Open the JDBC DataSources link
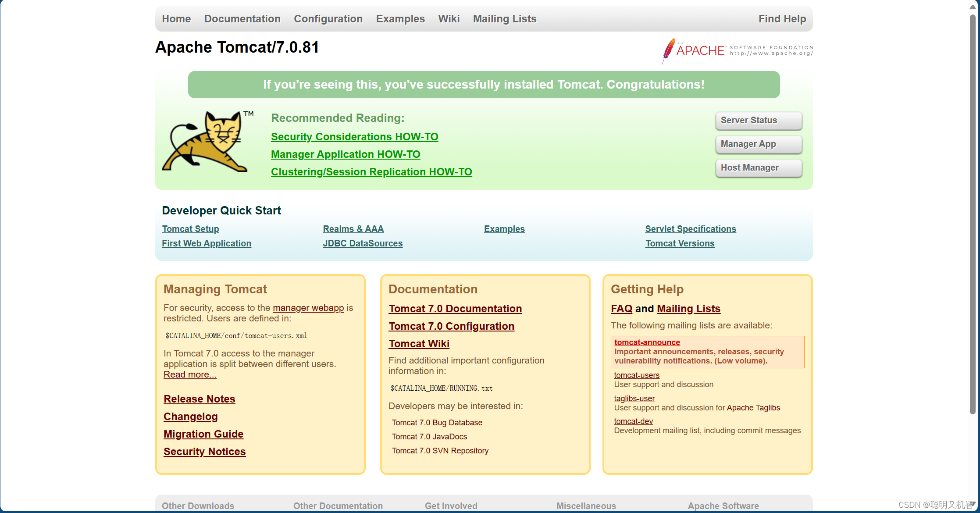The image size is (980, 513). pyautogui.click(x=362, y=243)
